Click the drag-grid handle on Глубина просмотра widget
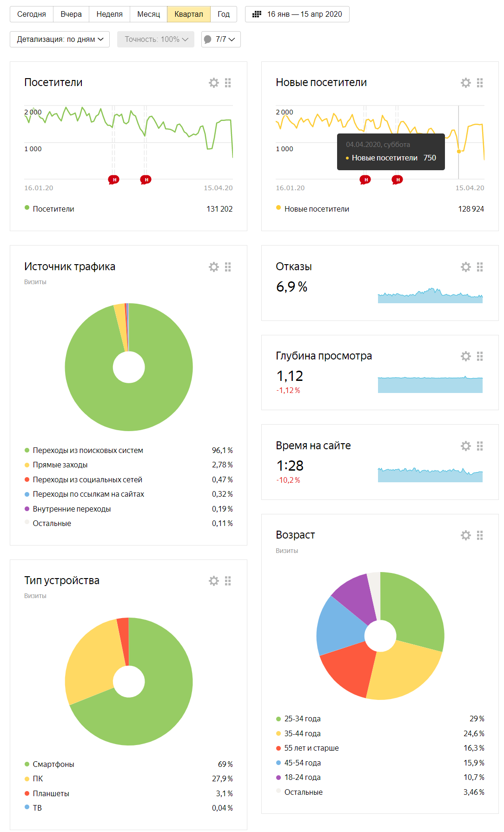The height and width of the screenshot is (832, 504). [x=480, y=356]
